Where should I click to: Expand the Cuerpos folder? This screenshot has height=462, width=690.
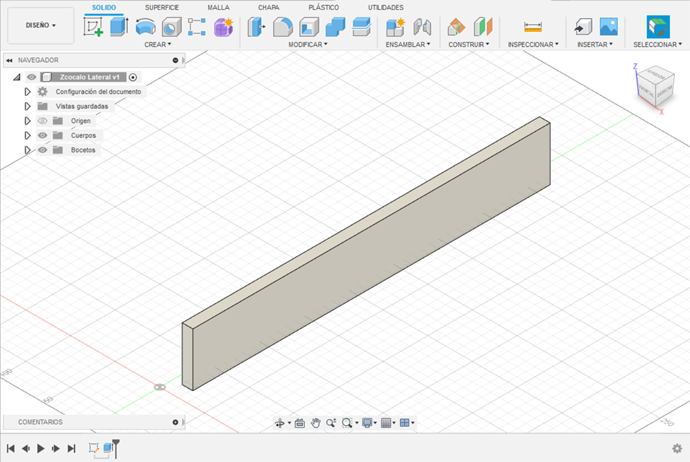click(27, 135)
